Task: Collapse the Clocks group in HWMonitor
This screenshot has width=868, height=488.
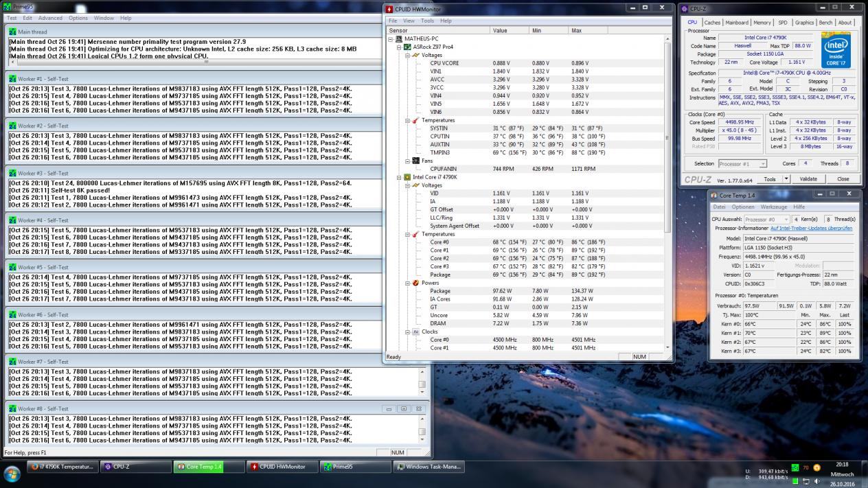Action: (x=407, y=332)
